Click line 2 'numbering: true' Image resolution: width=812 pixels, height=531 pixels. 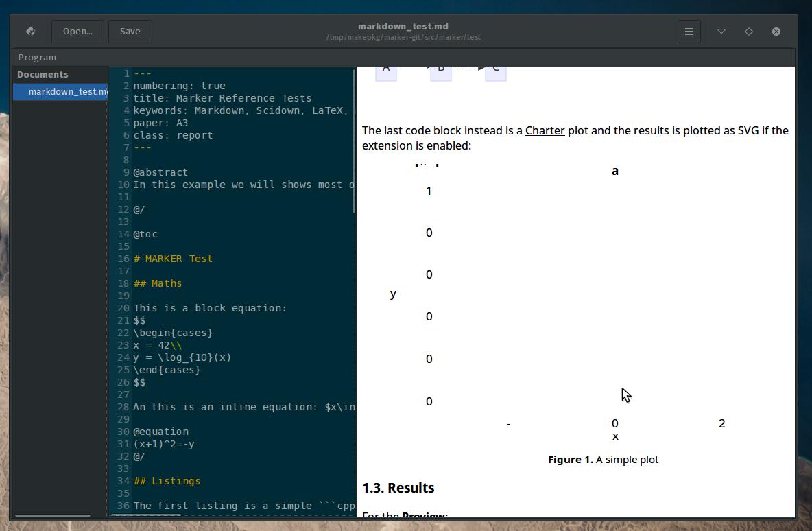point(179,86)
